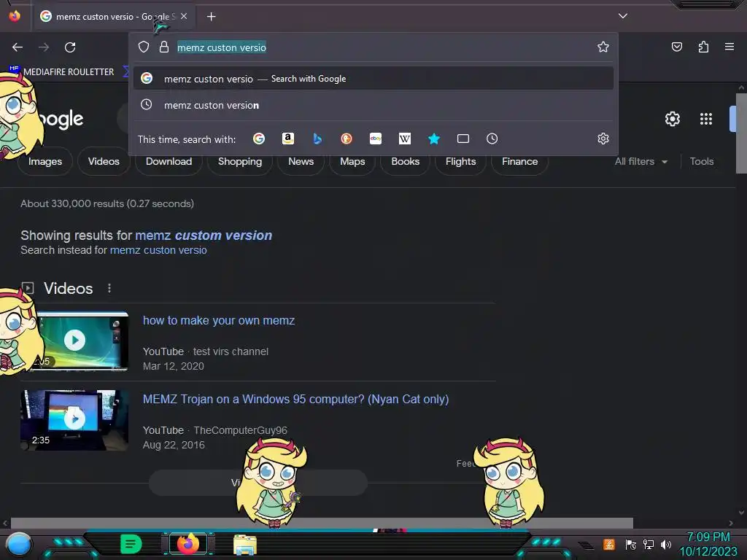
Task: Open the volume speaker tray icon
Action: [666, 544]
